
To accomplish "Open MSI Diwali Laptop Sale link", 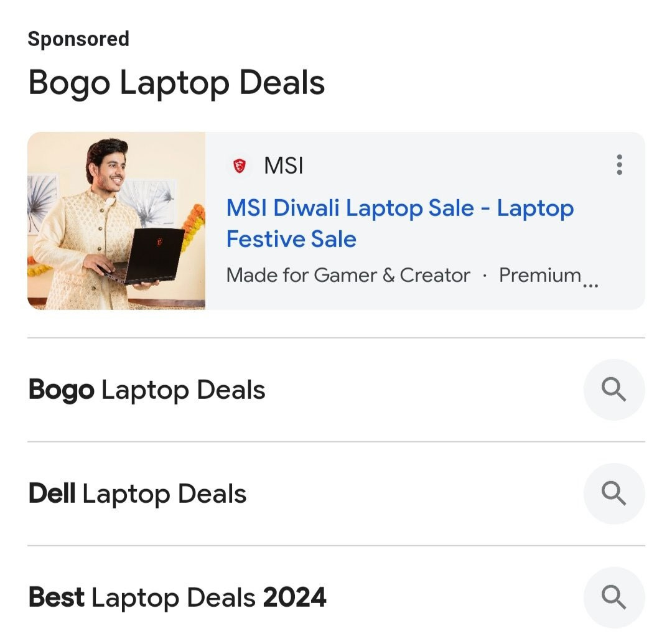I will pyautogui.click(x=400, y=223).
